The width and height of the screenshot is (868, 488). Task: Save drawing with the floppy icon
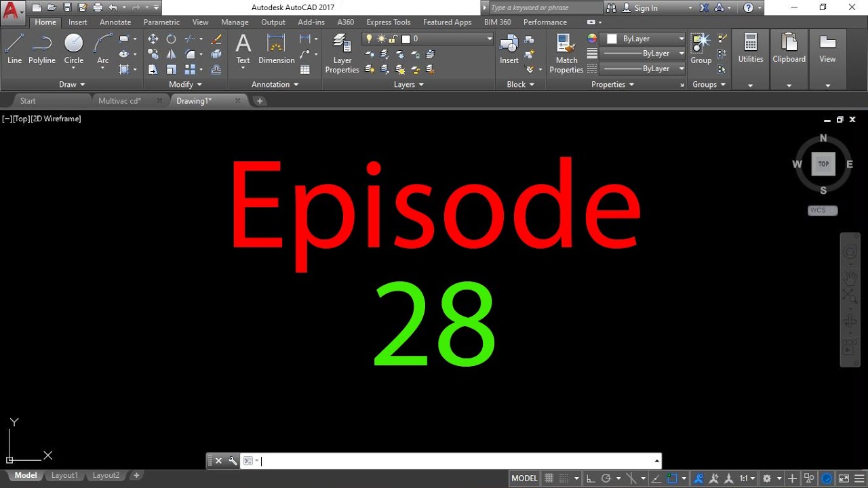tap(67, 7)
